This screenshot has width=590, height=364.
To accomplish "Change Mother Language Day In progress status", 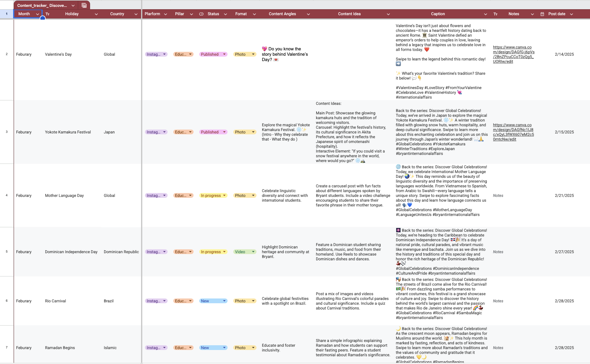I will click(213, 195).
